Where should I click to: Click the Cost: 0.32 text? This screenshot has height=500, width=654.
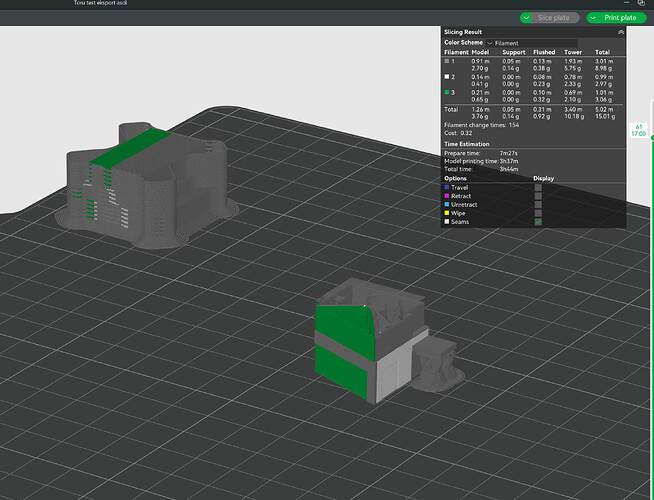point(458,133)
